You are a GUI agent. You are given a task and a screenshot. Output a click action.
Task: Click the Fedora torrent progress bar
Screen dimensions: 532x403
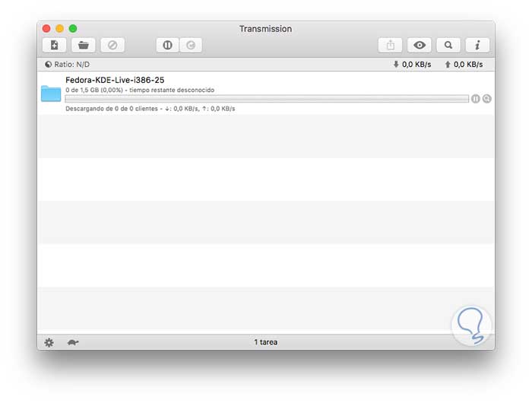pos(267,99)
